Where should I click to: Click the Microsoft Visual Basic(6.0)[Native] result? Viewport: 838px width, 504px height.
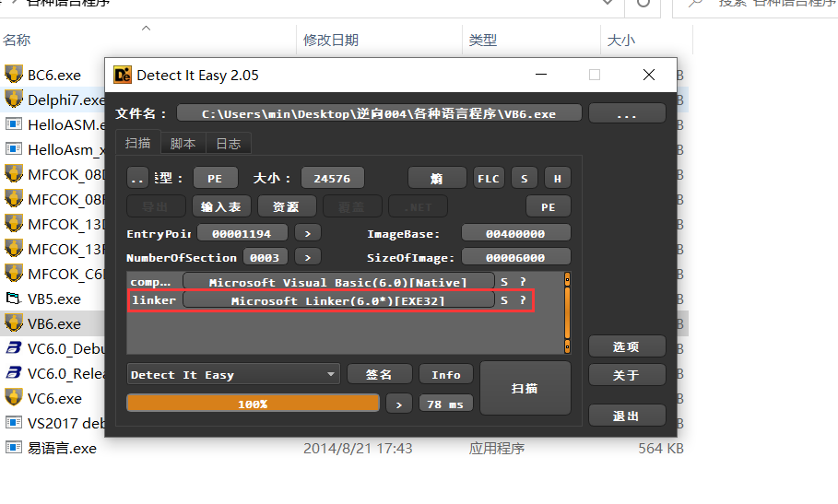[x=338, y=282]
